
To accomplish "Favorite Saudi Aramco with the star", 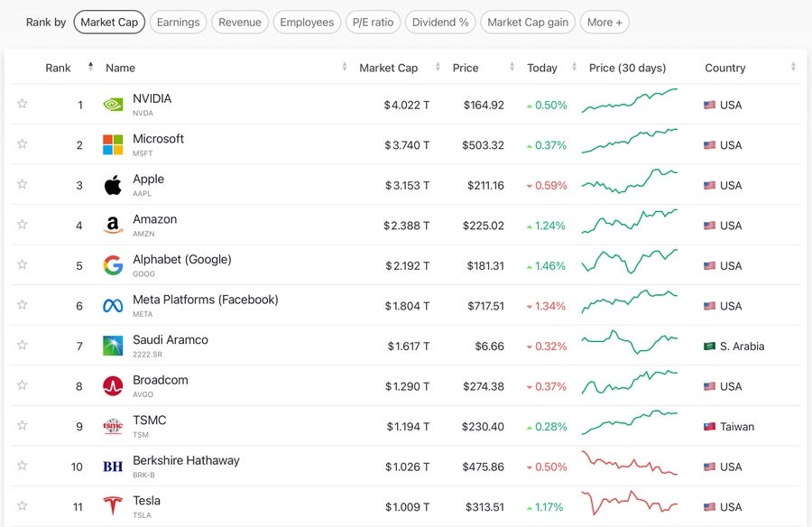I will [x=23, y=345].
